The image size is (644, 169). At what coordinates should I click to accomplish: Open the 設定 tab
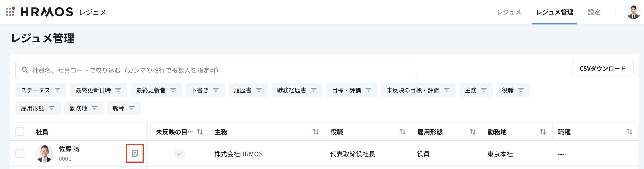[594, 12]
